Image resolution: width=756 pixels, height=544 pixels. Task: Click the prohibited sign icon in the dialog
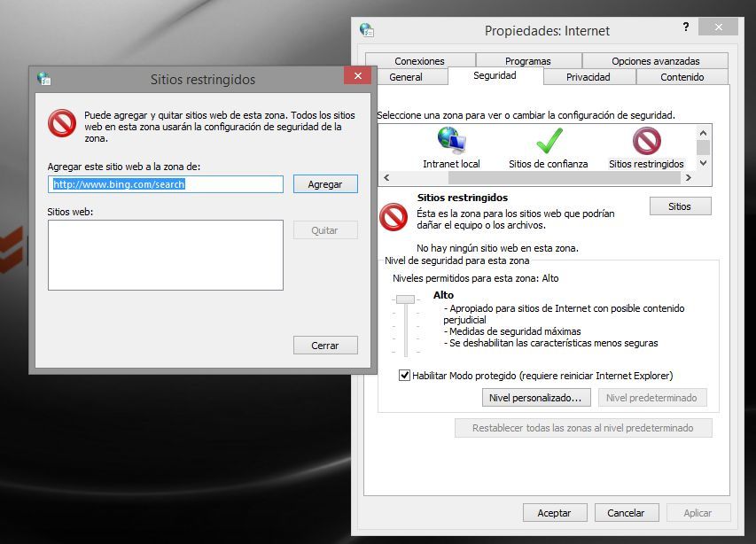point(62,123)
